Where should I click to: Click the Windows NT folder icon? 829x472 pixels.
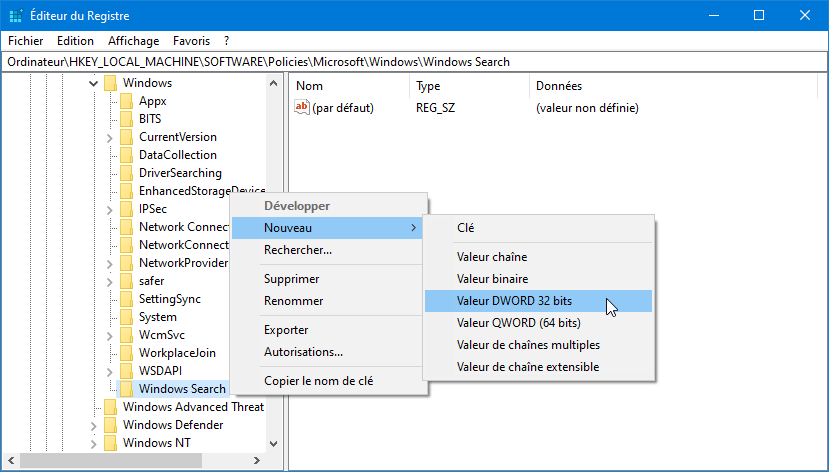point(110,442)
